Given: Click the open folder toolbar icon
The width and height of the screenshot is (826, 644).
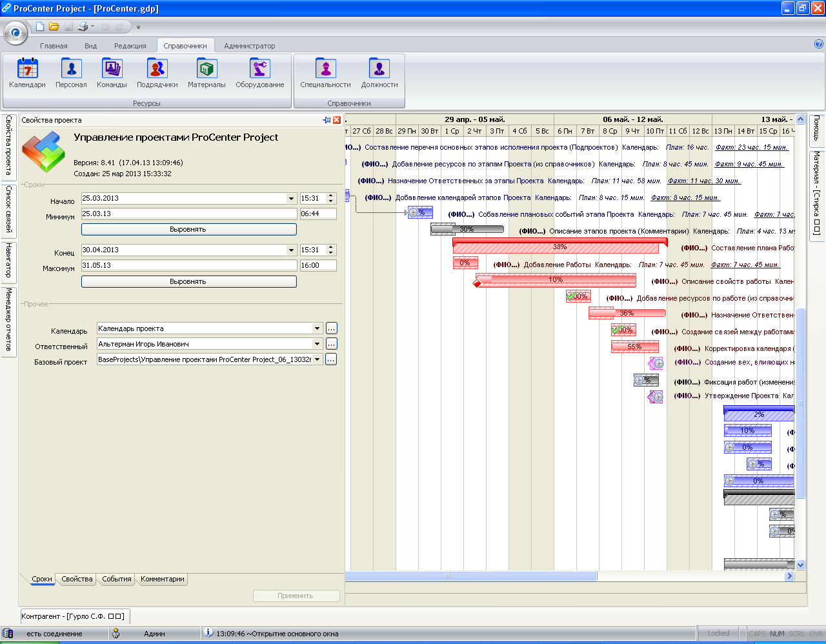Looking at the screenshot, I should [54, 26].
